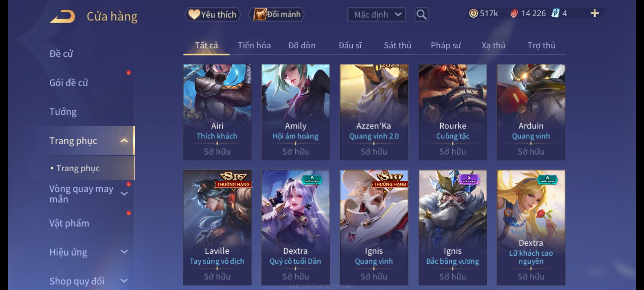The width and height of the screenshot is (644, 290).
Task: Select the Laville Tay súng vô địch card
Action: [x=217, y=228]
